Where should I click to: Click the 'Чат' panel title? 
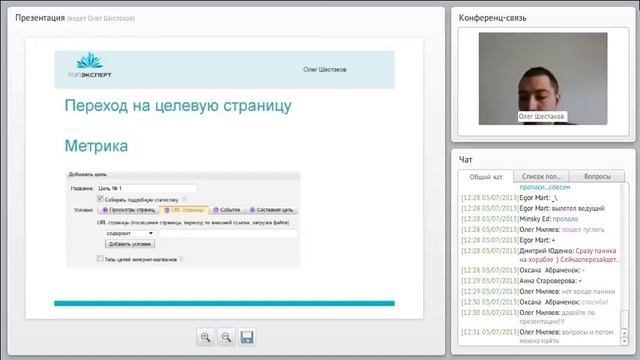[465, 160]
